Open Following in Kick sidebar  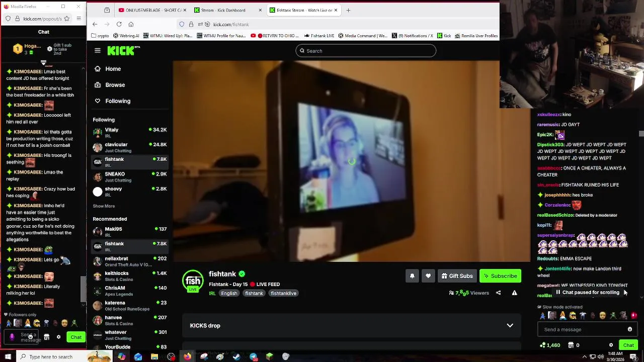tap(130, 101)
